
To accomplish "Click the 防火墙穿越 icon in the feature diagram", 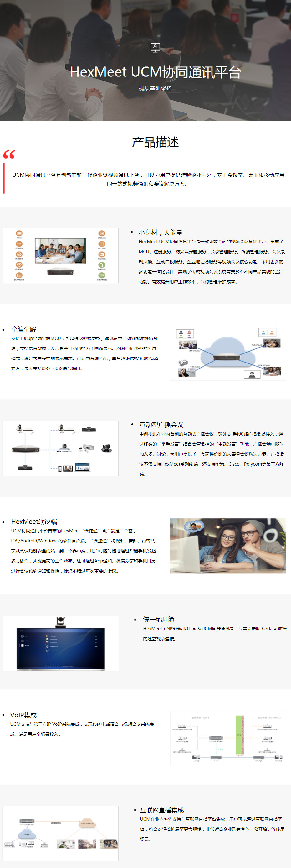I will tap(19, 275).
